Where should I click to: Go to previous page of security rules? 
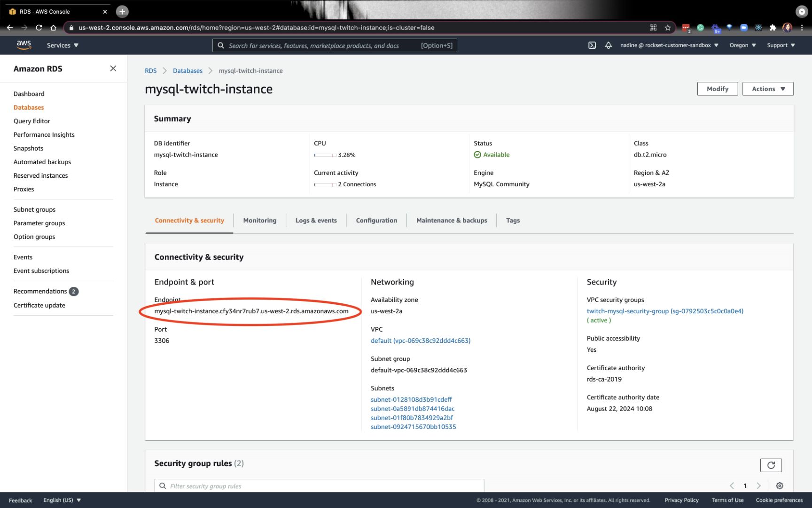coord(732,486)
